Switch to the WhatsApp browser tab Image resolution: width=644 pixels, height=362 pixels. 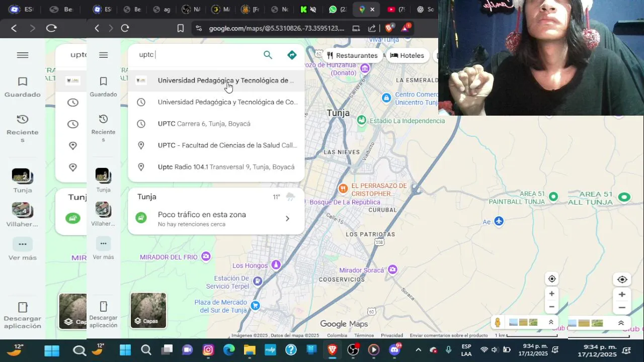337,9
